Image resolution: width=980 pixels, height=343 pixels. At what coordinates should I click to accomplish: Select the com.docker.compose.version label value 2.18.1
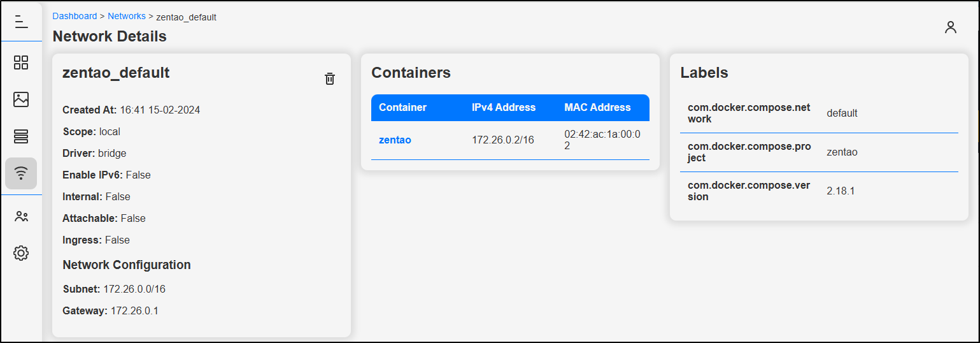(842, 191)
